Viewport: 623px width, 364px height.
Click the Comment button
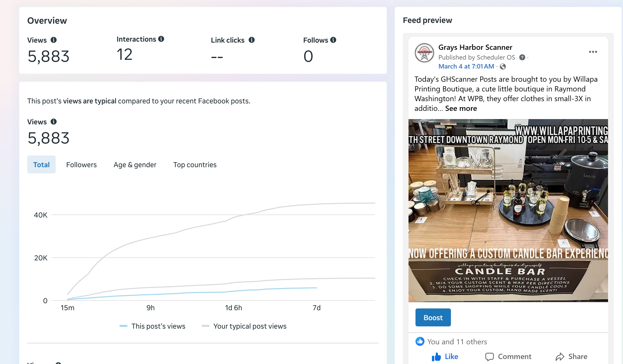508,357
